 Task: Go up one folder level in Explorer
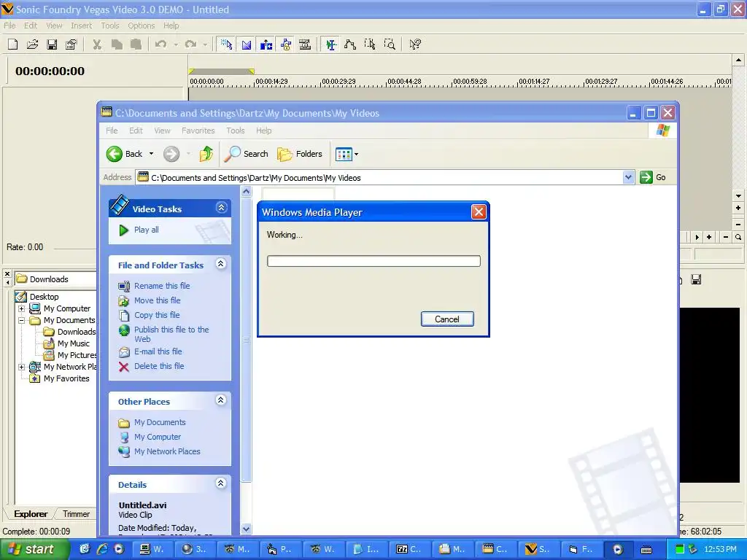(206, 154)
